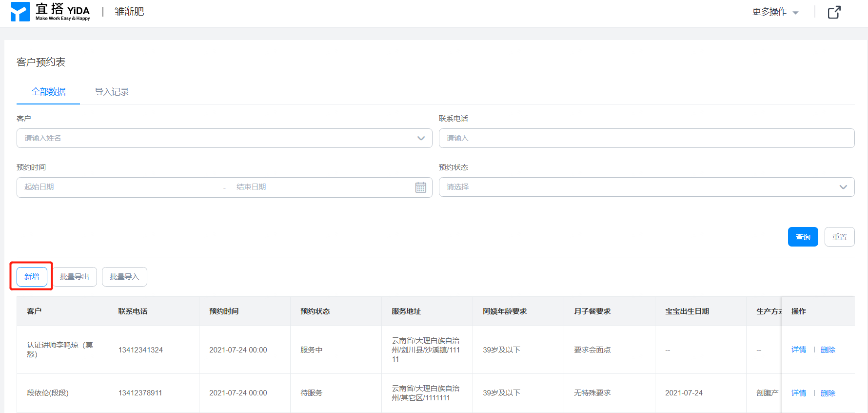Image resolution: width=868 pixels, height=413 pixels.
Task: Click the 批量导入 button
Action: coord(124,277)
